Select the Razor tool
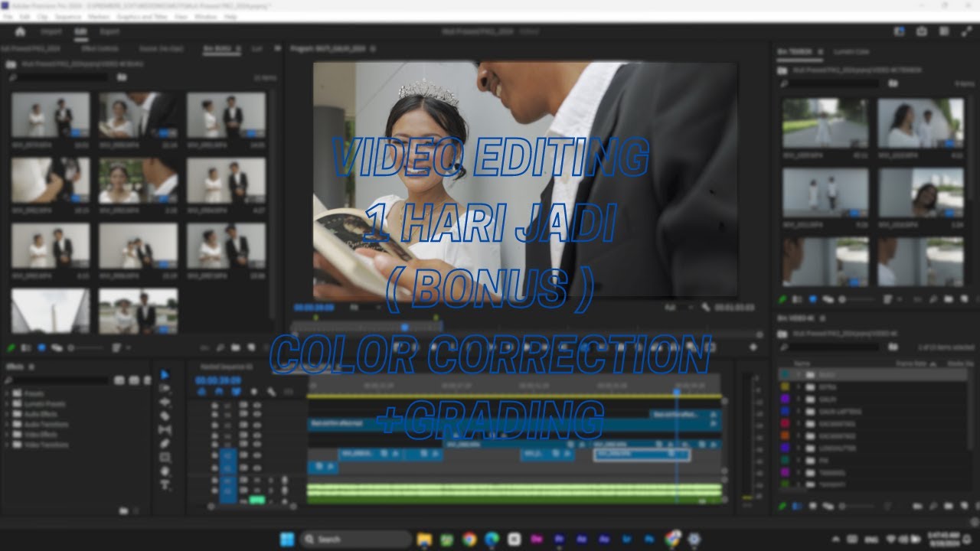980x551 pixels. (x=165, y=416)
